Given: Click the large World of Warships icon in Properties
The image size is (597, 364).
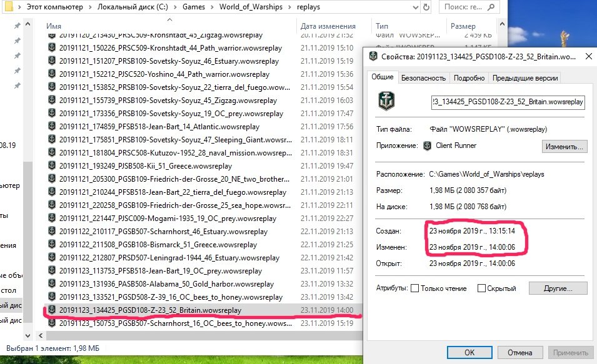Looking at the screenshot, I should [x=386, y=101].
